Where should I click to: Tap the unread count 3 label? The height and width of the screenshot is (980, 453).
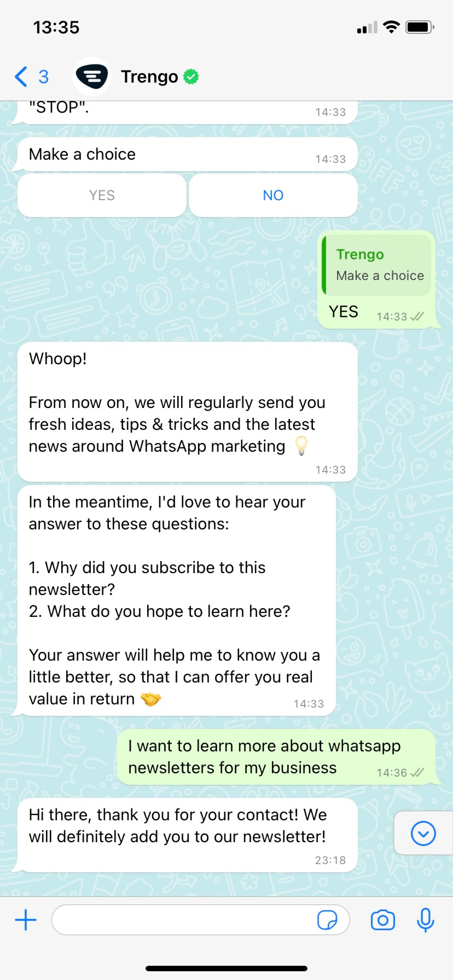(43, 77)
